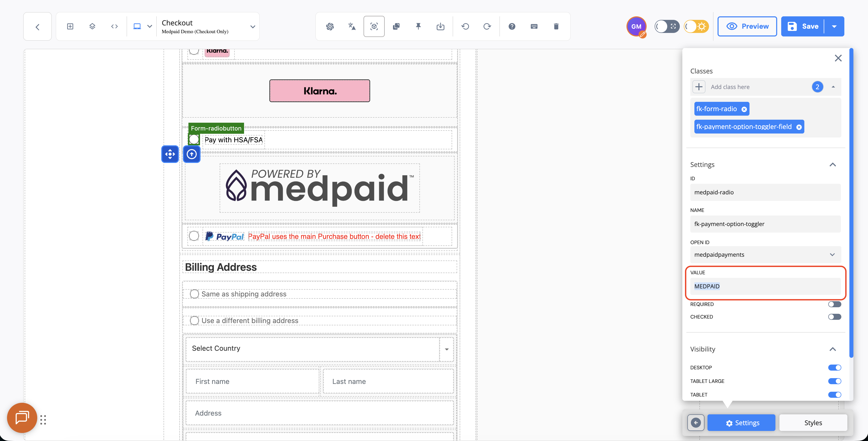Show keyboard shortcuts icon
This screenshot has height=441, width=868.
[x=534, y=26]
